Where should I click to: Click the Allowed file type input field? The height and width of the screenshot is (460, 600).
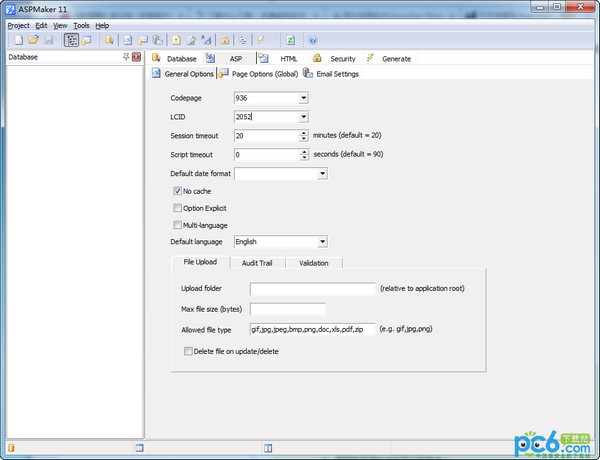pos(312,330)
